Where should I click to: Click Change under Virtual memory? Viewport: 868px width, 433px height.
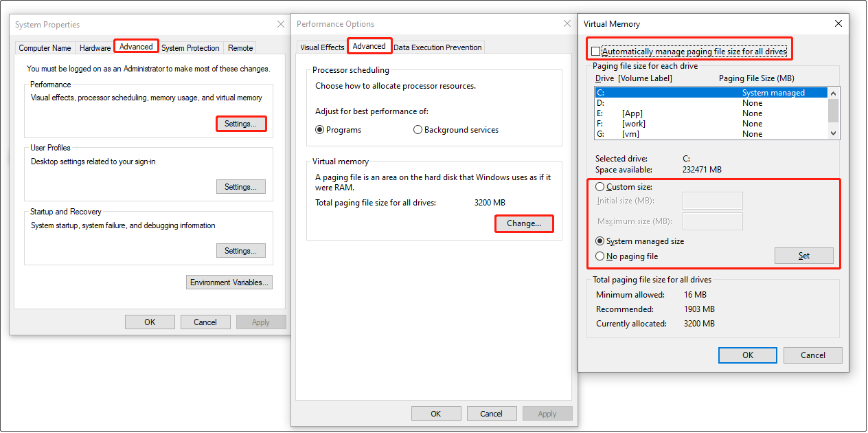pos(524,223)
